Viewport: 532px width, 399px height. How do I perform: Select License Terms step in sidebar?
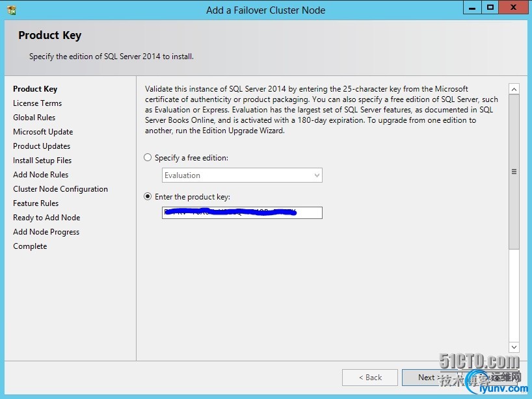(x=37, y=103)
